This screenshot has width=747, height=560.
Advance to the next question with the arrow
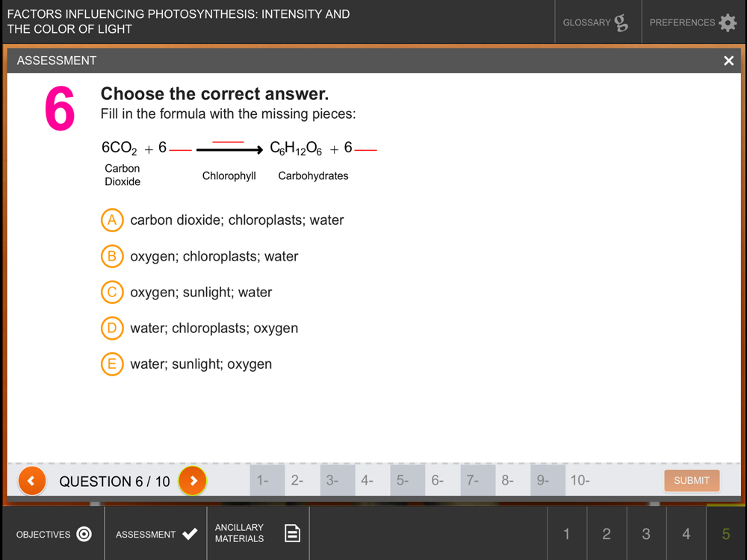pos(193,480)
